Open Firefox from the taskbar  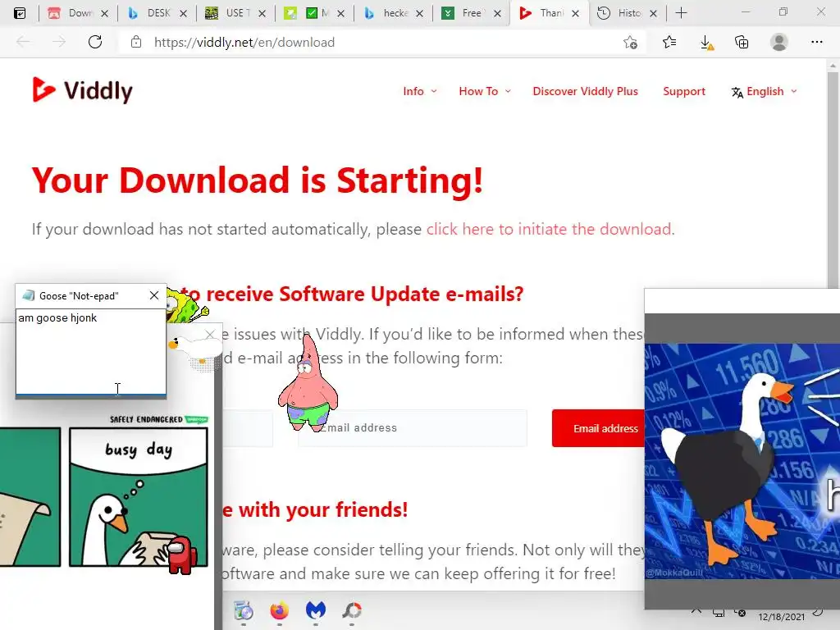pyautogui.click(x=280, y=610)
